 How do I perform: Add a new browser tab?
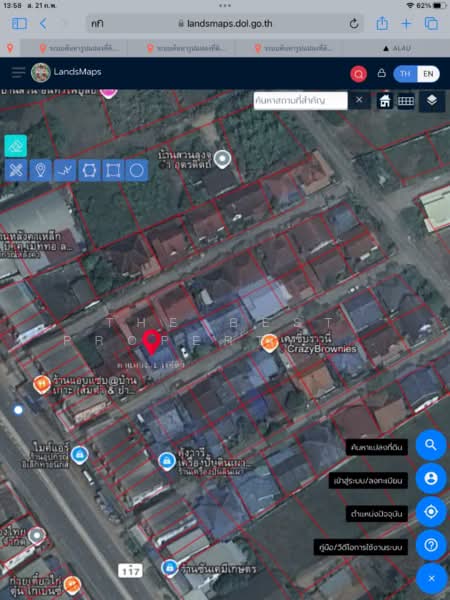click(x=406, y=24)
